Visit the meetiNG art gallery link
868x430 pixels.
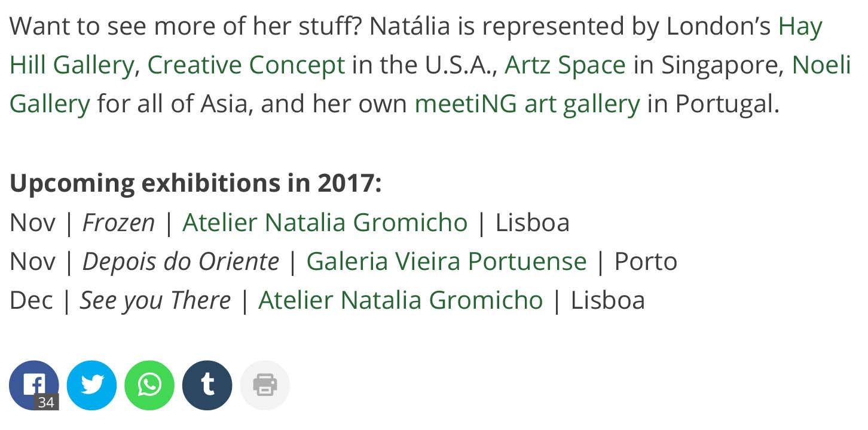coord(527,103)
